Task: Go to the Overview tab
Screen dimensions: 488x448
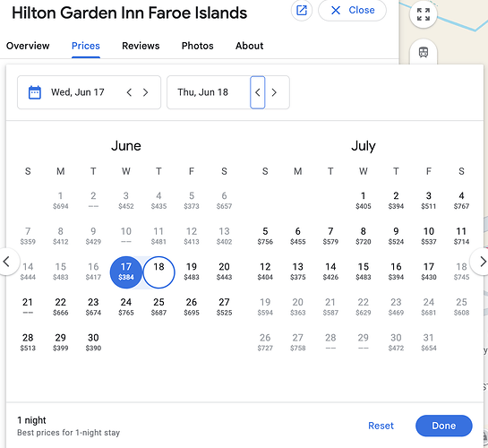Action: click(x=28, y=46)
